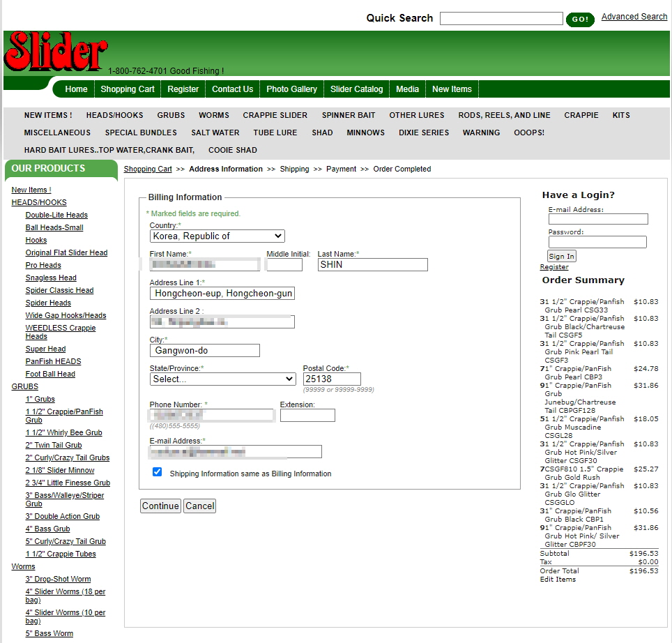Open the Shopping Cart menu item
Image resolution: width=672 pixels, height=643 pixels.
click(128, 89)
